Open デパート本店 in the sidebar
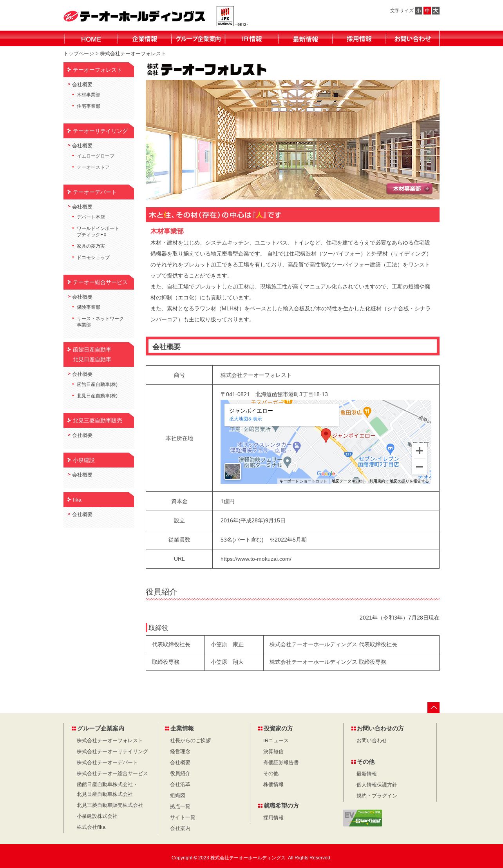 pyautogui.click(x=91, y=217)
